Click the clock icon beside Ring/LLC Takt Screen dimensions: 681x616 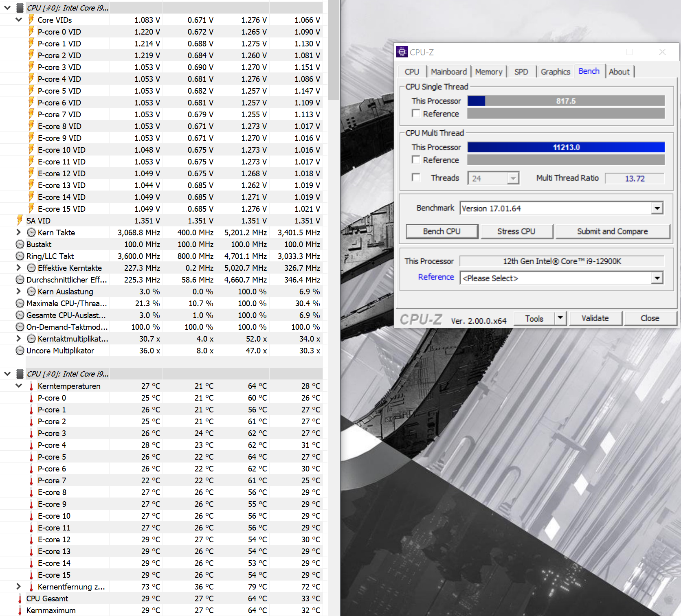pos(20,256)
